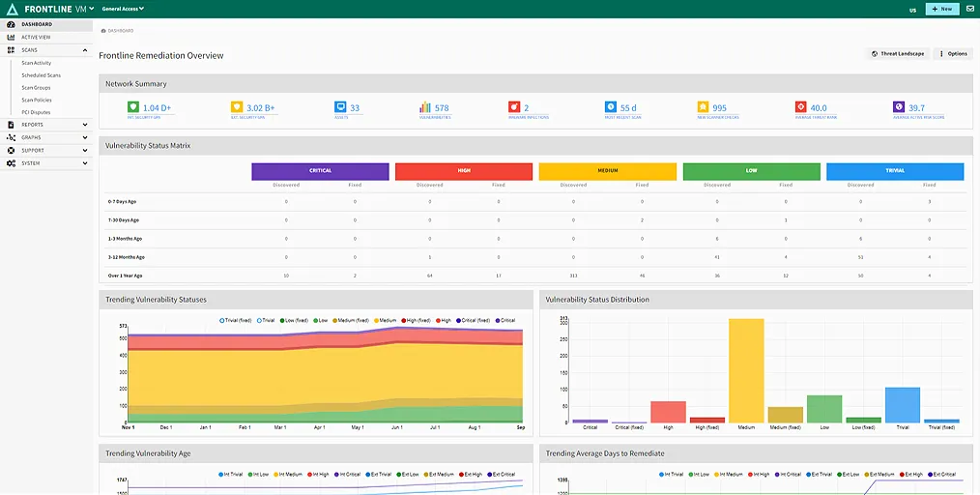980x495 pixels.
Task: Click the 33 assets link
Action: click(355, 108)
